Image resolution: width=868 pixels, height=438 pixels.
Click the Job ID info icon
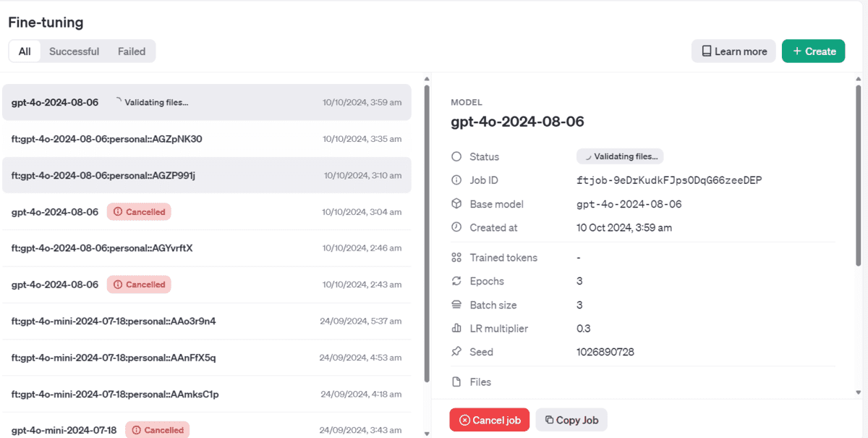click(x=456, y=180)
